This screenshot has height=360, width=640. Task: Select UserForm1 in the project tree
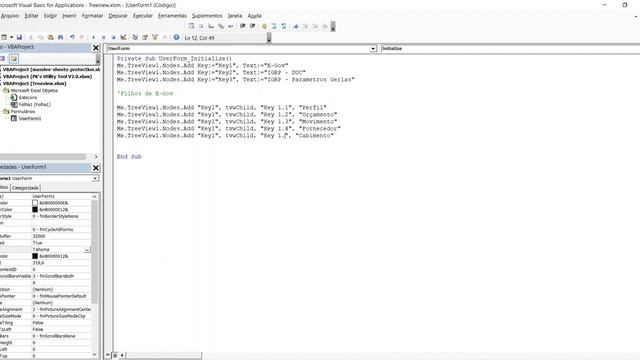pyautogui.click(x=29, y=118)
